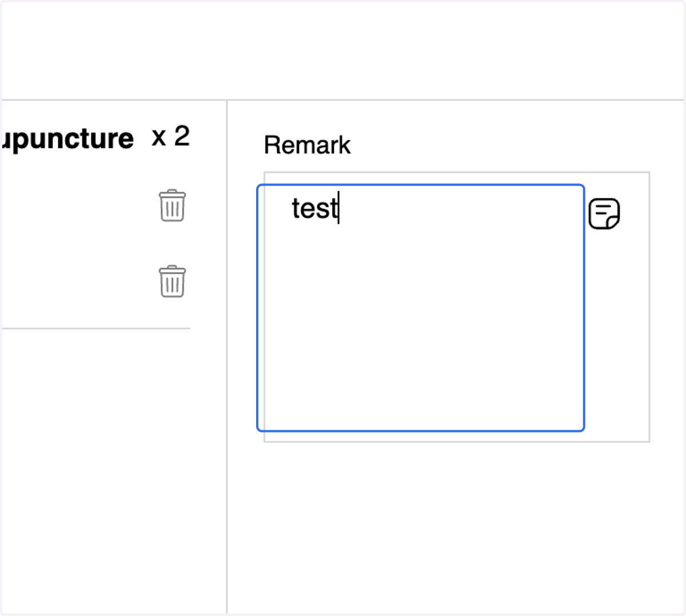Image resolution: width=686 pixels, height=616 pixels.
Task: Click the empty left panel below the item list
Action: pyautogui.click(x=113, y=471)
